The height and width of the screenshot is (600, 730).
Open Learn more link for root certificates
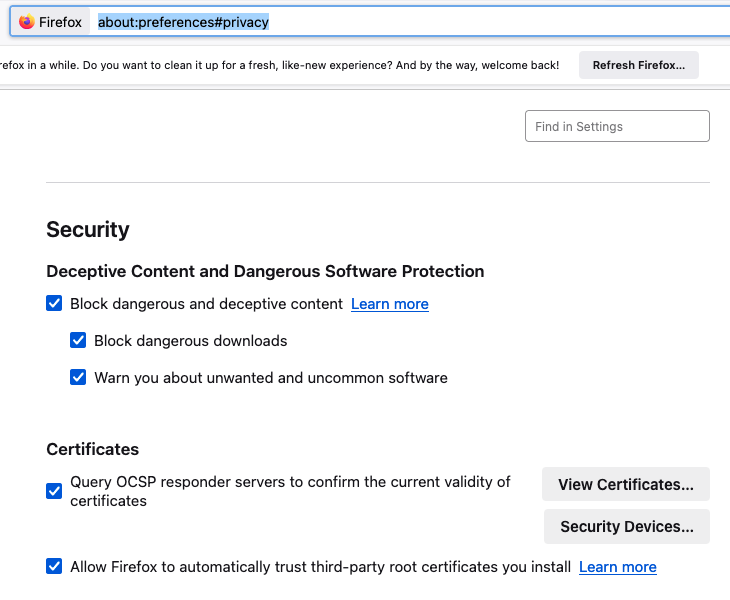[x=617, y=567]
